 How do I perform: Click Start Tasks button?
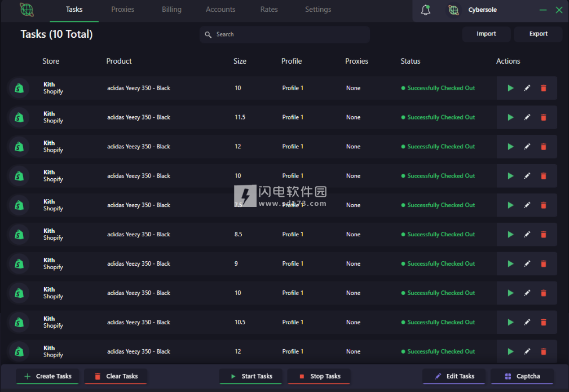click(251, 376)
